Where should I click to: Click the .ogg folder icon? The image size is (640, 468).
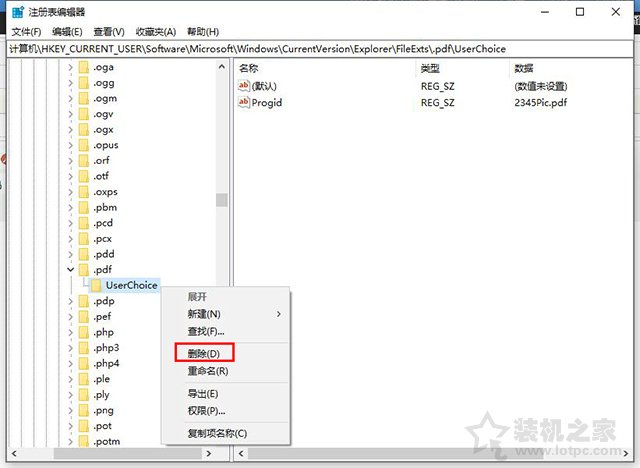[x=84, y=83]
